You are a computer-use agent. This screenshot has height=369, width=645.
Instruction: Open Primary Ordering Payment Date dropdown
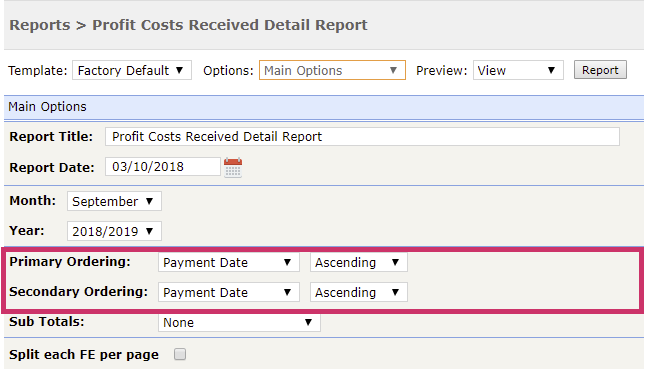coord(229,262)
